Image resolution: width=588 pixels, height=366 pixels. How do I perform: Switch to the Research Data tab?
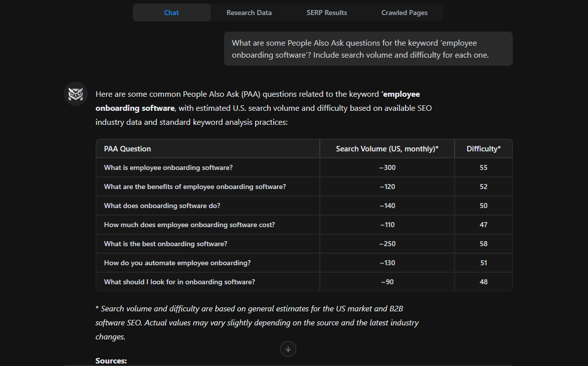249,13
